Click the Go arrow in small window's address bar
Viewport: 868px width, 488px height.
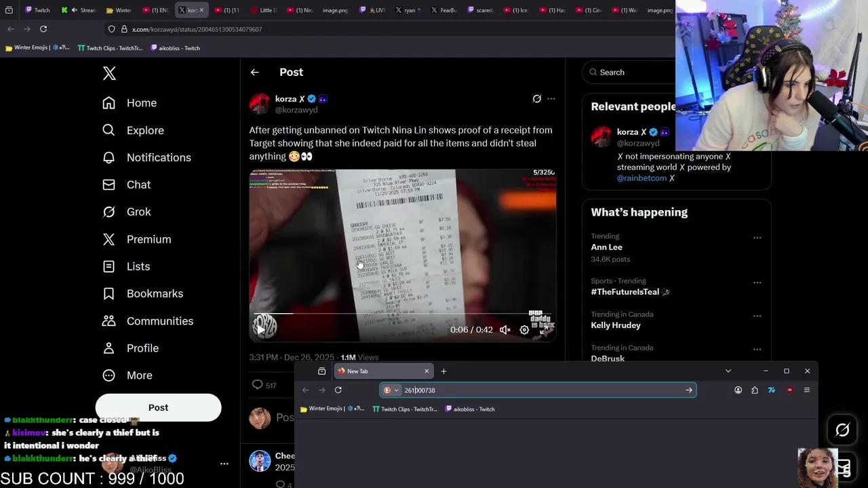coord(689,390)
